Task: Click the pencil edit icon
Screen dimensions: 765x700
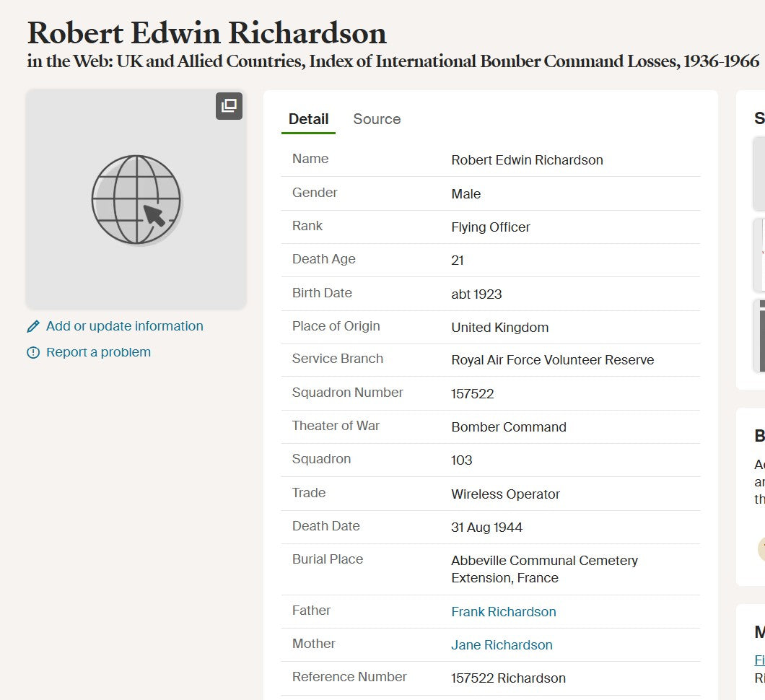Action: 33,327
